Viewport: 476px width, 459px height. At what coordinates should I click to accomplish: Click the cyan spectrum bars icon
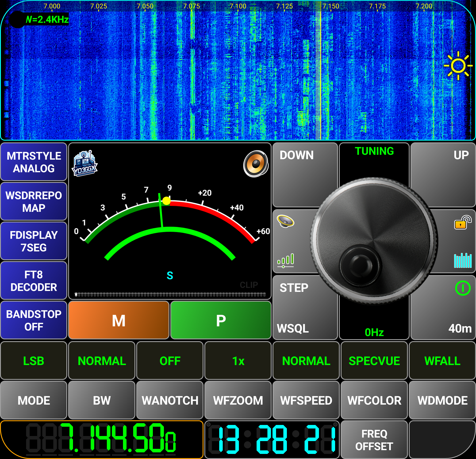coord(463,260)
